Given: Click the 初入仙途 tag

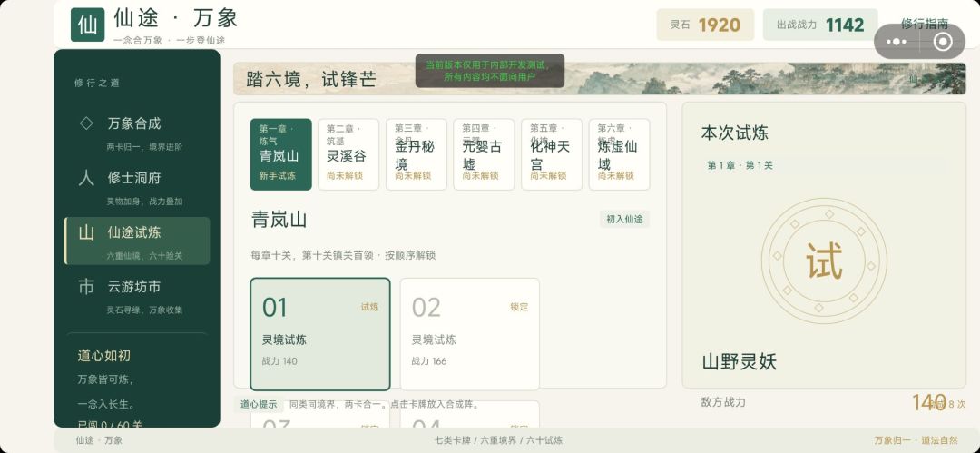Looking at the screenshot, I should coord(624,219).
